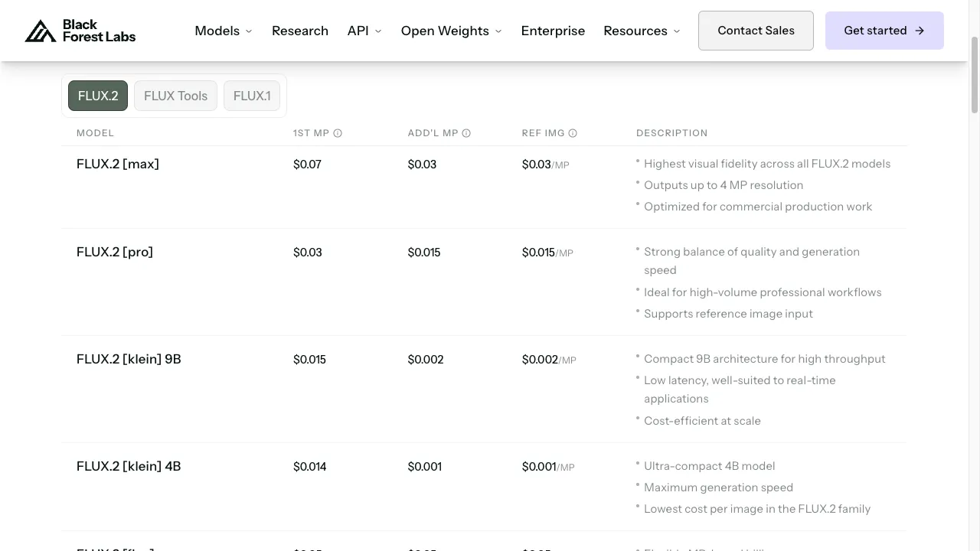Open the Models nav menu label
980x551 pixels.
217,31
